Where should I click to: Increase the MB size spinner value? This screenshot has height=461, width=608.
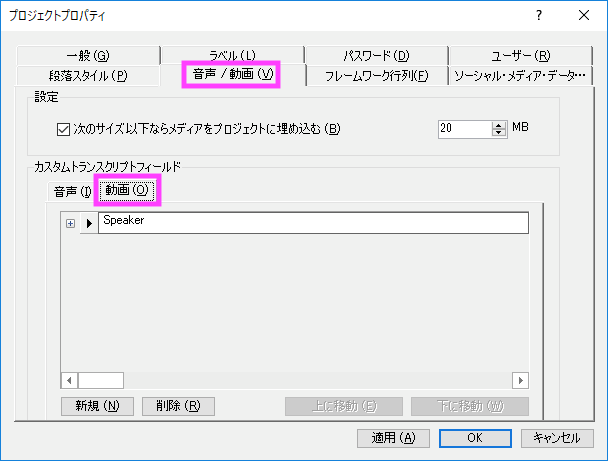click(499, 124)
